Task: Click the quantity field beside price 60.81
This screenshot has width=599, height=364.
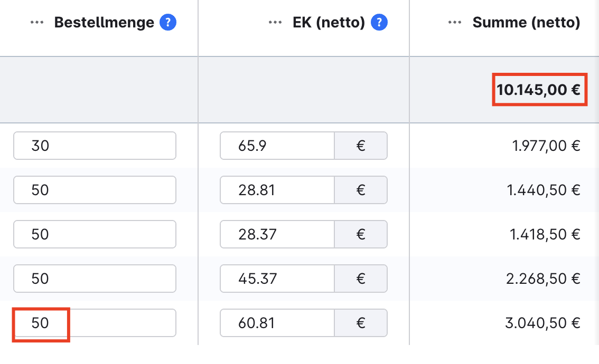Action: coord(95,323)
